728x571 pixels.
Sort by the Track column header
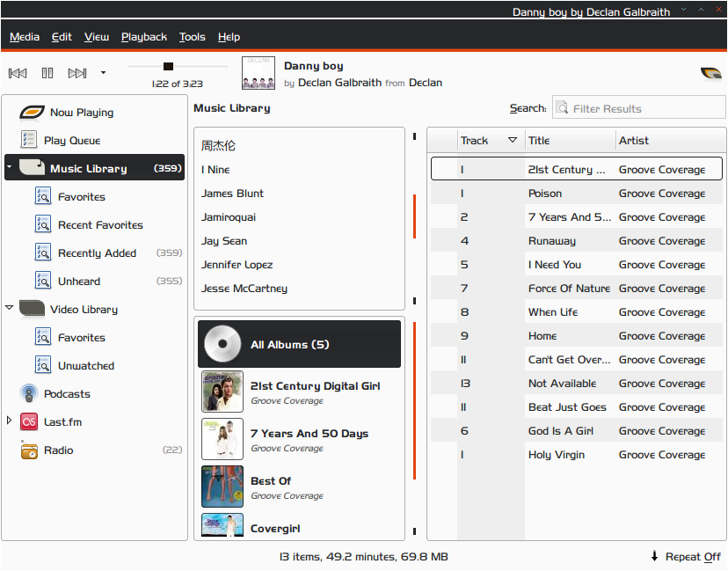point(491,140)
